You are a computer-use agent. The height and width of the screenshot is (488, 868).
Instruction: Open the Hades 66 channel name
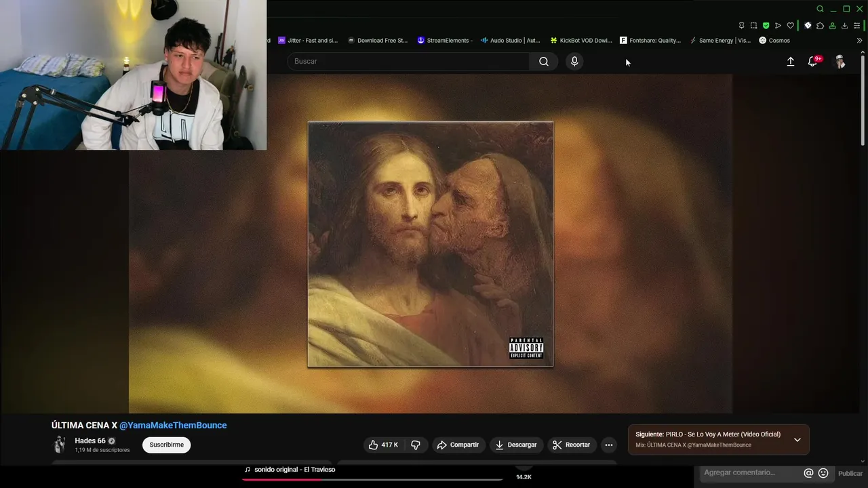coord(90,441)
